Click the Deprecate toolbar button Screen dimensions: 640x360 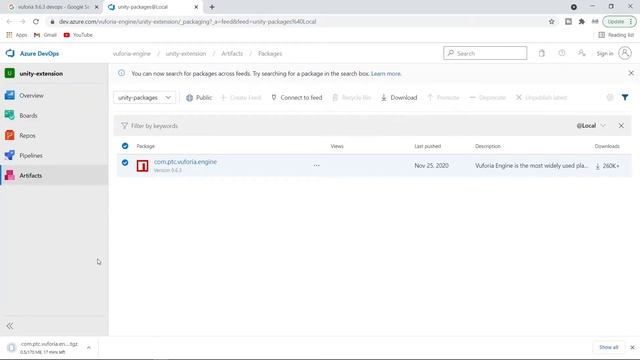coord(487,98)
